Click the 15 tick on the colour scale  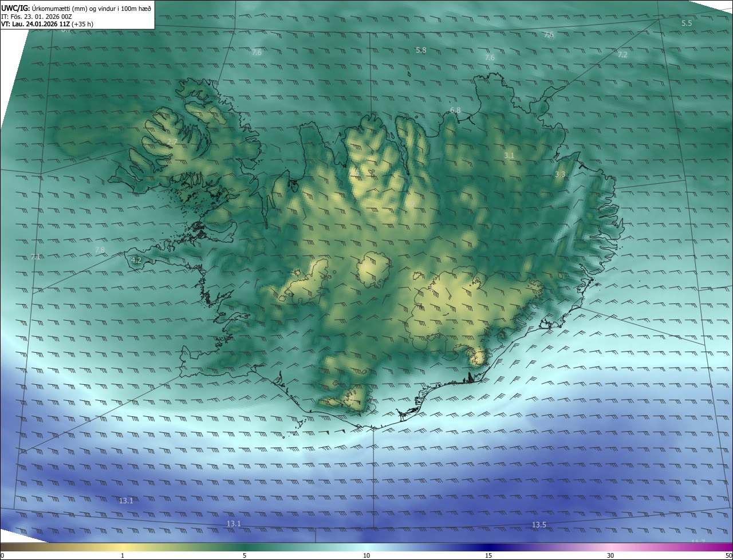[488, 555]
